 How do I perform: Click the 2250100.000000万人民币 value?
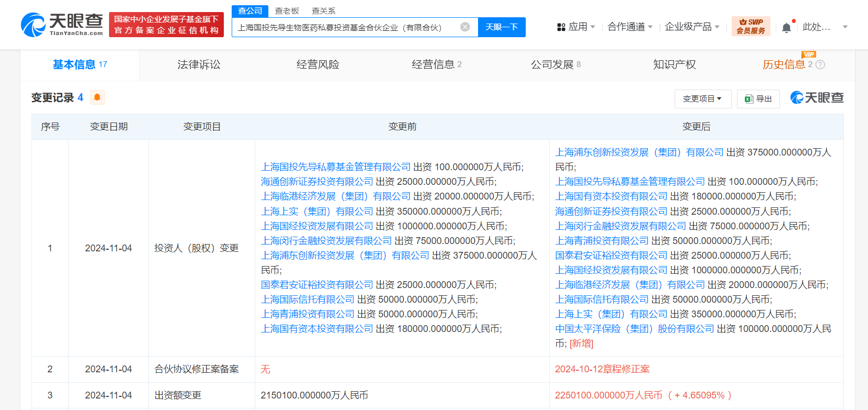[x=609, y=395]
